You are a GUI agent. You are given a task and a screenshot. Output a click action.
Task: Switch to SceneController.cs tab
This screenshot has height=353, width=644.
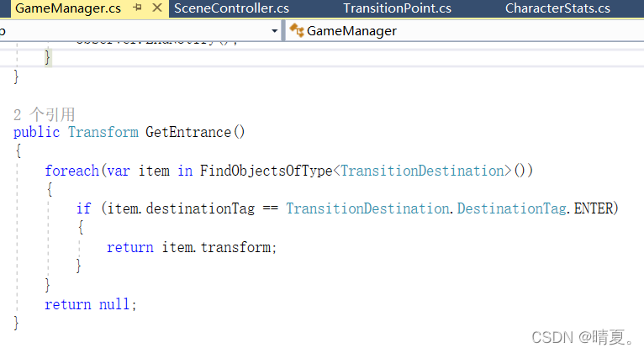pyautogui.click(x=231, y=8)
